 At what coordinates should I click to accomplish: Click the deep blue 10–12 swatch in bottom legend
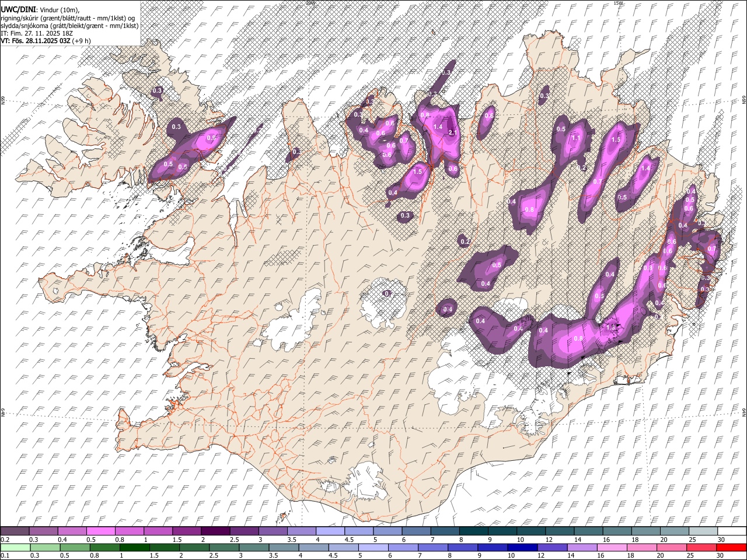coord(523,548)
